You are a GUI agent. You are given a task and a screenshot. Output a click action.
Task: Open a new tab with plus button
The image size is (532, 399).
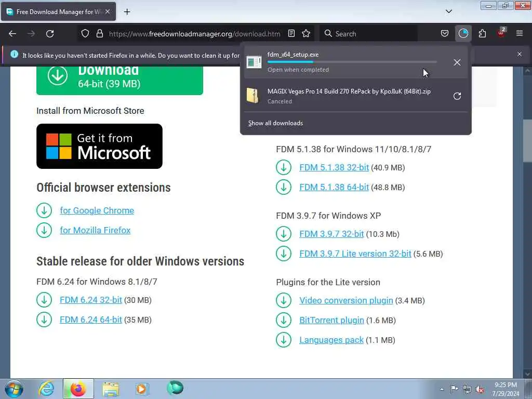point(127,12)
